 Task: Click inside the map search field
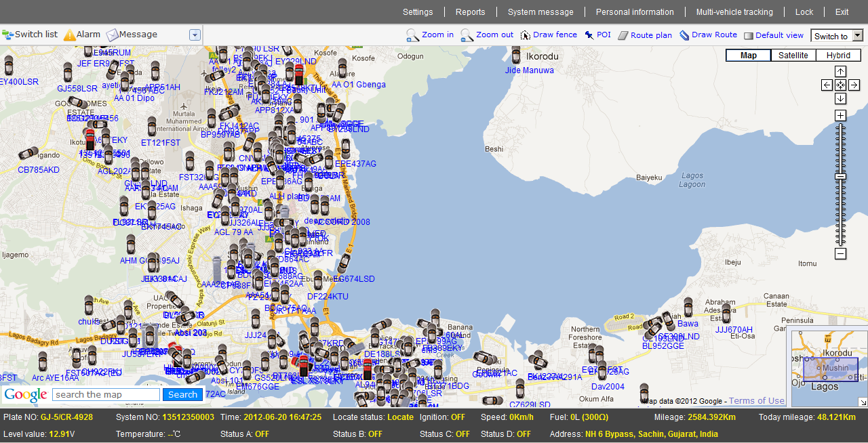(x=106, y=394)
